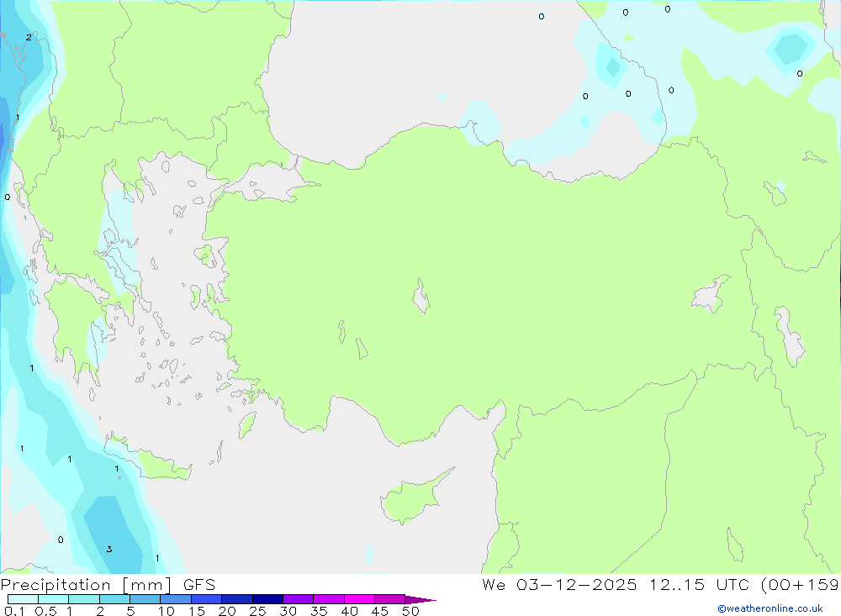The width and height of the screenshot is (841, 616).
Task: Click the forecast date 'We 03-12-2025' text
Action: (x=559, y=585)
